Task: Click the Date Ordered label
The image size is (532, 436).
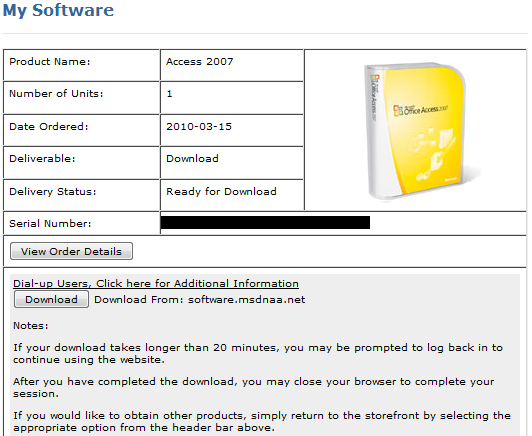Action: pyautogui.click(x=49, y=127)
